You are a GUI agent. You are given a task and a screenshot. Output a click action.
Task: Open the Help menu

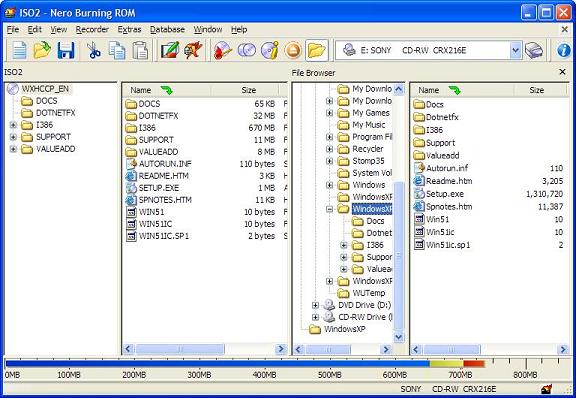click(x=239, y=29)
